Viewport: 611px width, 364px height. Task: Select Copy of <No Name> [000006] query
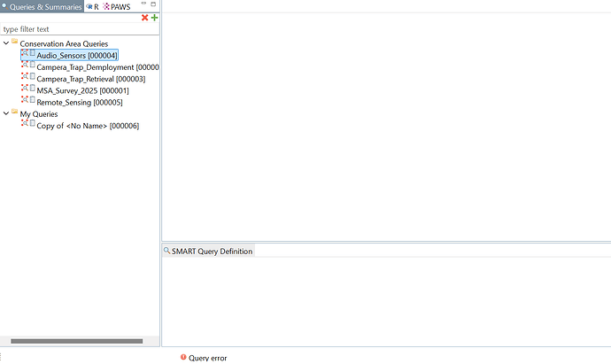87,126
